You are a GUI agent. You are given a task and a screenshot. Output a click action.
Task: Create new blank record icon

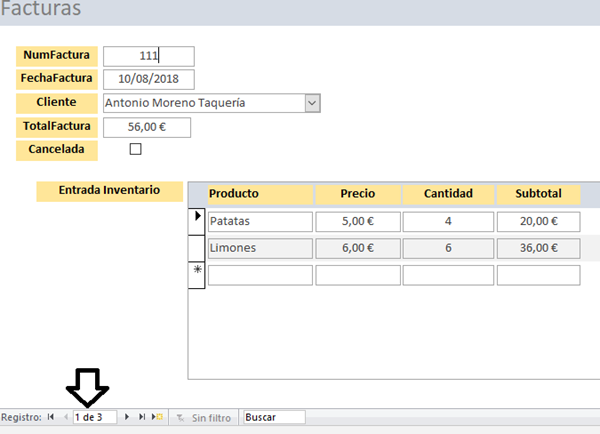158,417
